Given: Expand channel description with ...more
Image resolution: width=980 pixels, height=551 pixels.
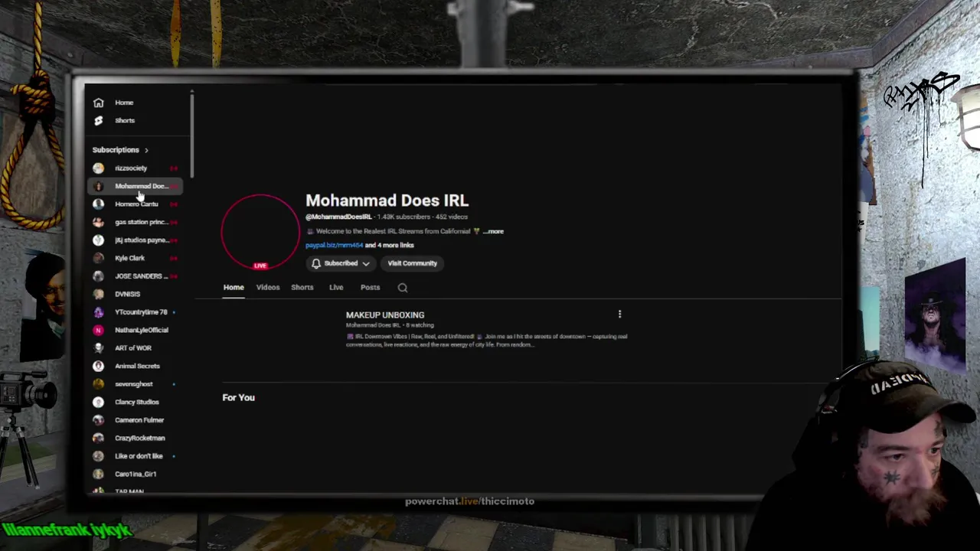Looking at the screenshot, I should (x=494, y=231).
